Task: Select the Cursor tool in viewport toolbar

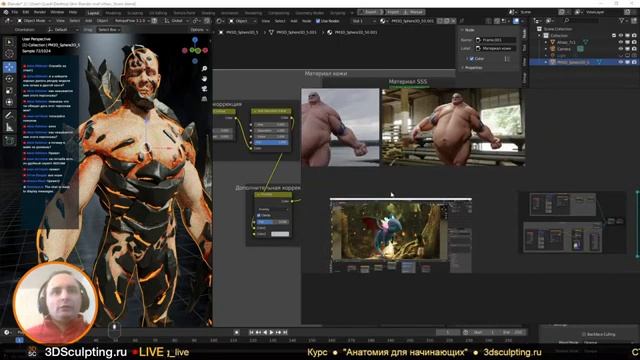Action: [9, 54]
